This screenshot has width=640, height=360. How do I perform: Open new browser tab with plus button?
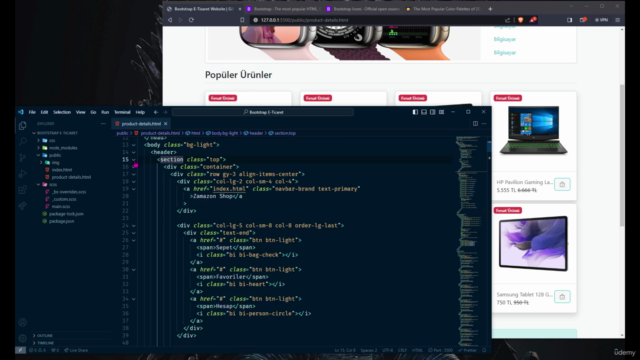point(490,9)
